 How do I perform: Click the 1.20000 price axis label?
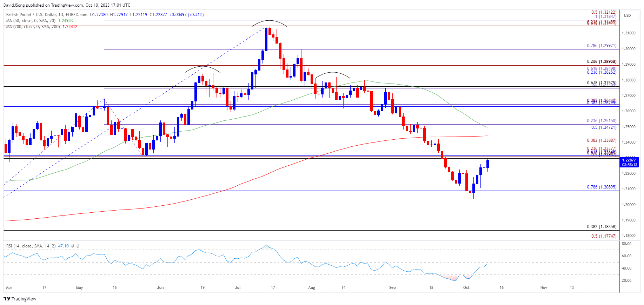(x=629, y=205)
